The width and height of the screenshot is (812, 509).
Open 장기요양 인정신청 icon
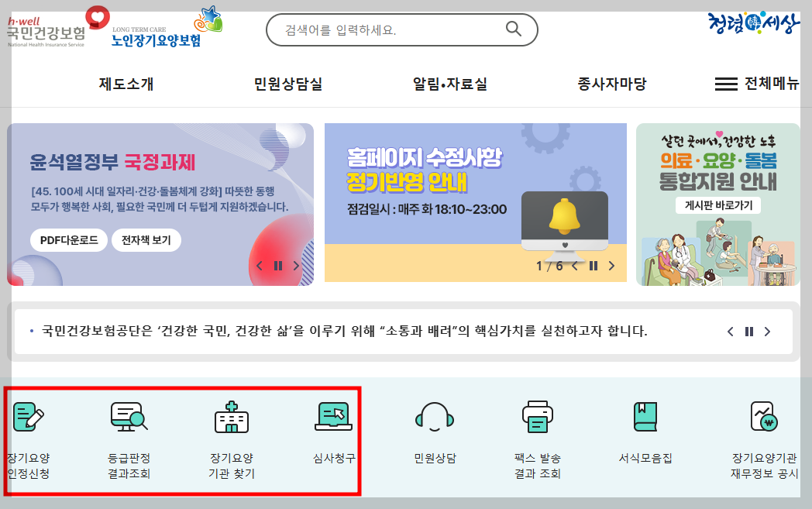click(x=29, y=417)
